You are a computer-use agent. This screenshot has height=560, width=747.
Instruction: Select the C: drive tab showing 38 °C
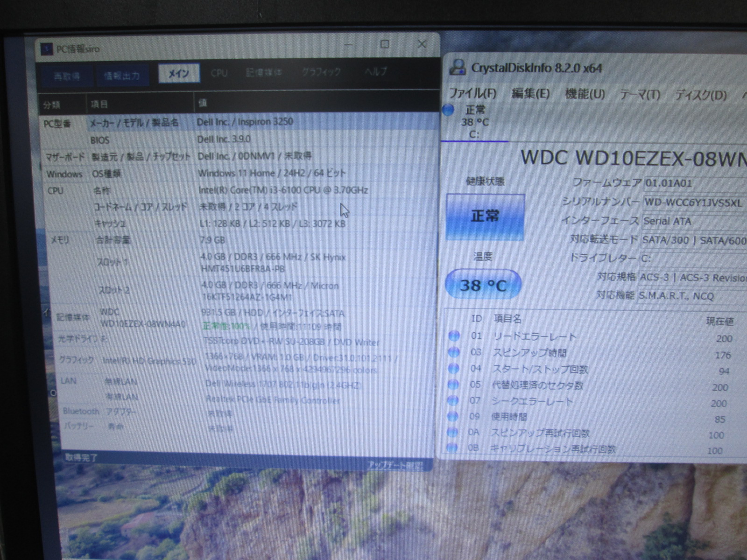pos(474,122)
